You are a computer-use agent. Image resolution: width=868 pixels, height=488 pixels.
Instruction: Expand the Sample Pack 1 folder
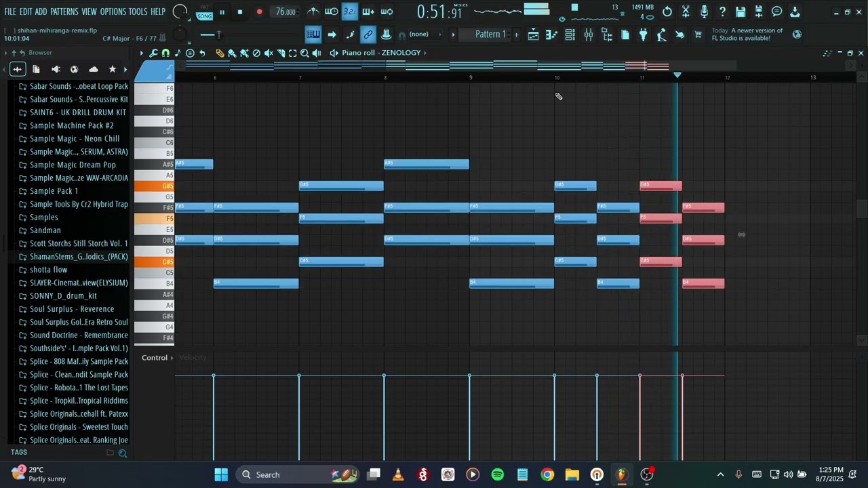(x=54, y=191)
